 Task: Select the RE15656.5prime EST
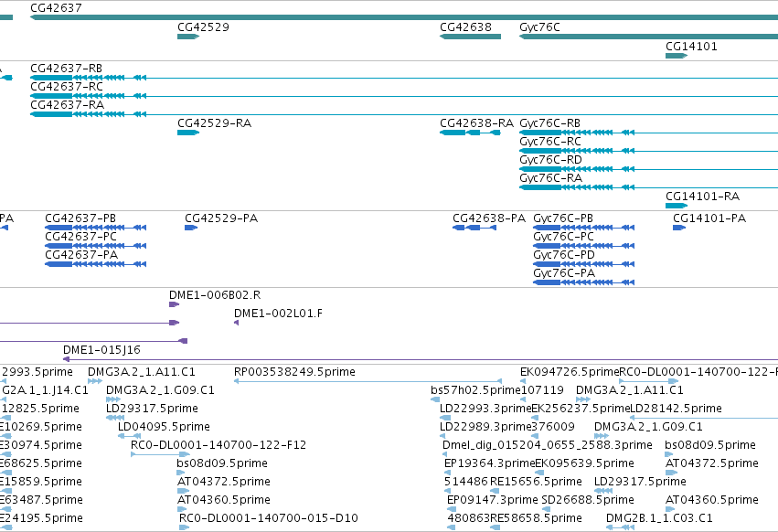(x=495, y=491)
